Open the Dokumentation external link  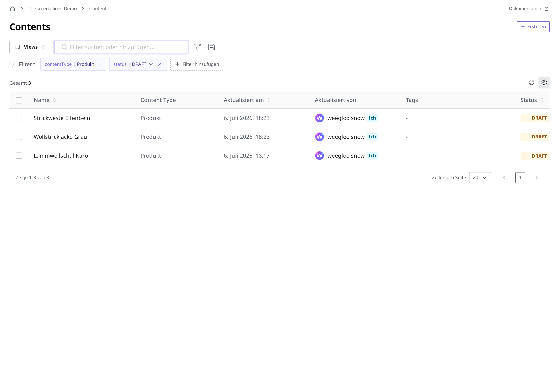tap(528, 8)
